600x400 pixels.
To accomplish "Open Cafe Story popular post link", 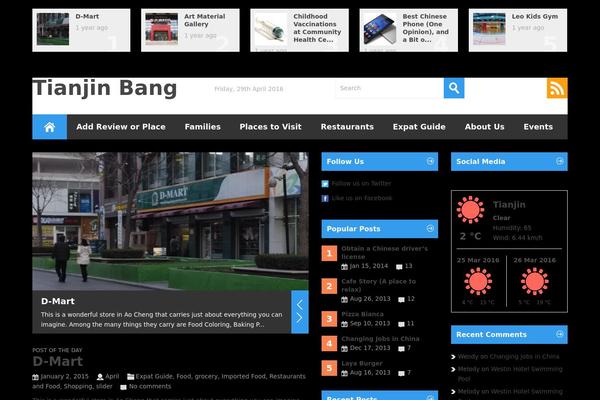I will coord(378,286).
